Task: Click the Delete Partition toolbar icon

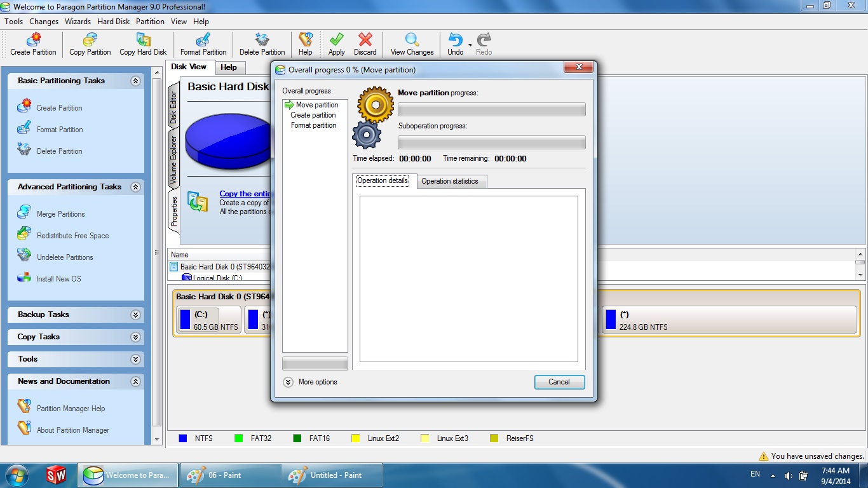Action: (262, 44)
